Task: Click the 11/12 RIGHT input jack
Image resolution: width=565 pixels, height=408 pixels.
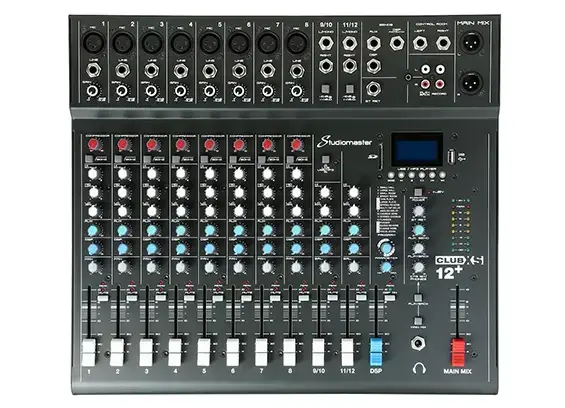Action: [x=350, y=66]
